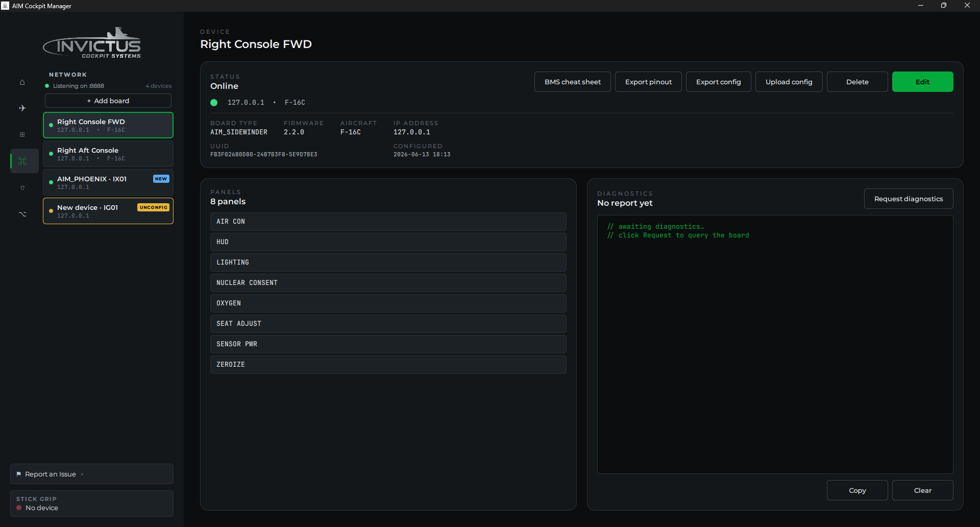The image size is (980, 527).
Task: Click the '8 panels' heading
Action: click(x=228, y=202)
